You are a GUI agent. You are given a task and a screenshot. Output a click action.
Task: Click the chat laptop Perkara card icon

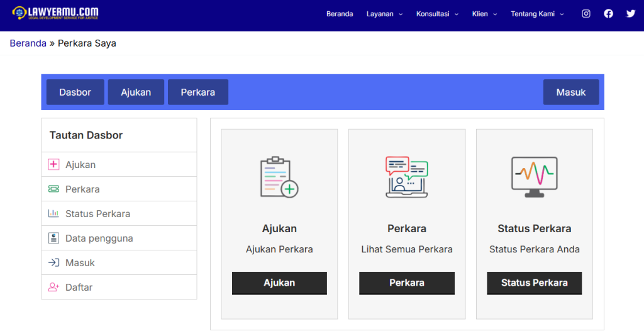point(406,177)
